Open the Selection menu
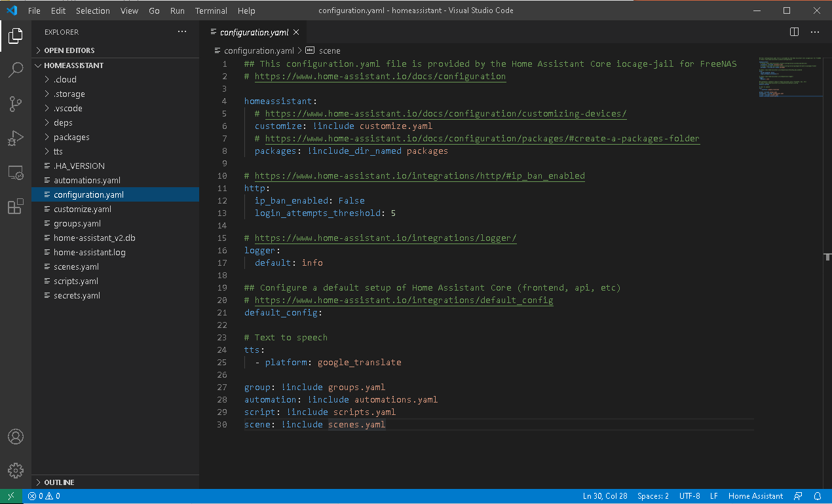Viewport: 832px width, 504px height. pyautogui.click(x=93, y=10)
